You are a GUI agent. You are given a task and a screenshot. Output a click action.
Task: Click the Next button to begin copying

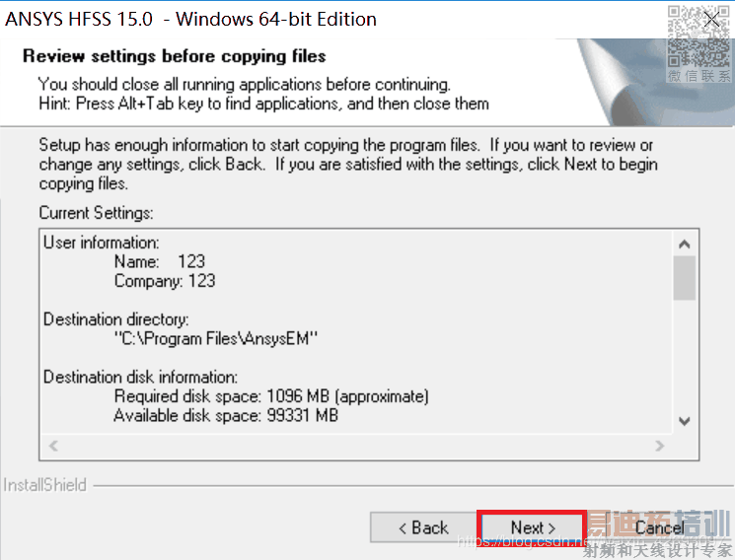tap(533, 527)
